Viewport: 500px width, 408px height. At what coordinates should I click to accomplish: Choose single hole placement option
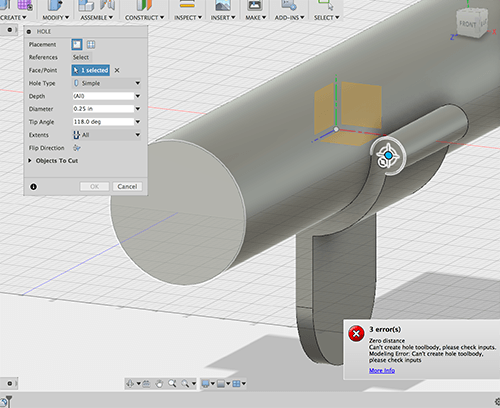(77, 44)
